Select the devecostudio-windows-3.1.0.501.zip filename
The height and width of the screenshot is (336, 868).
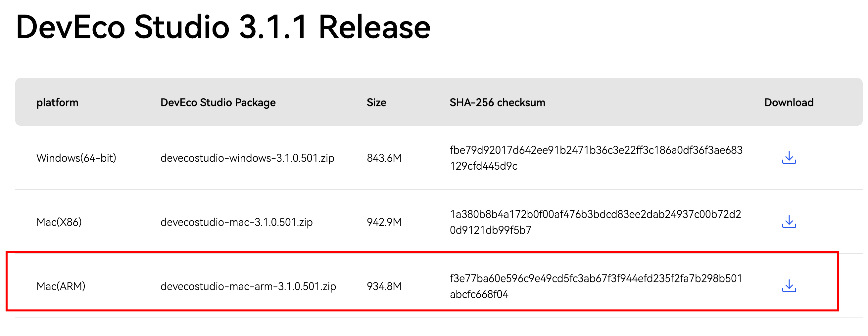click(247, 158)
